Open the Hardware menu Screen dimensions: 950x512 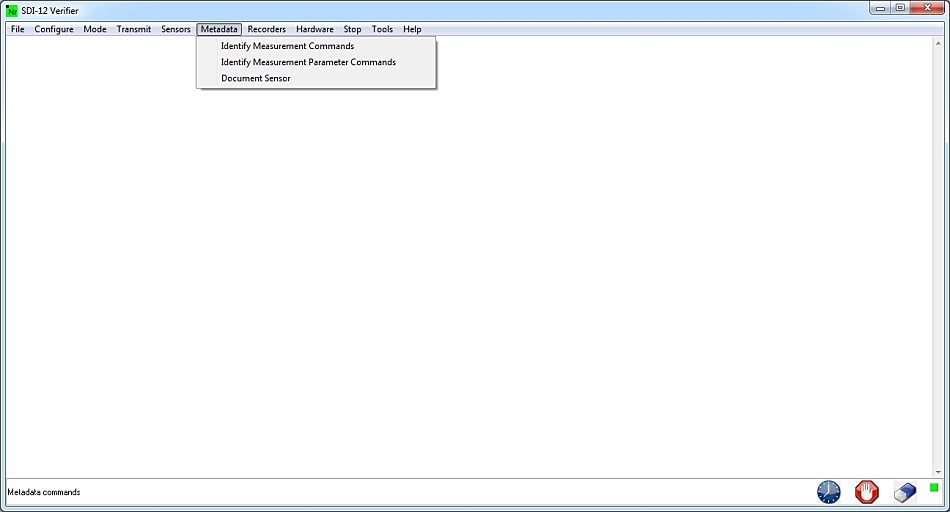click(314, 29)
